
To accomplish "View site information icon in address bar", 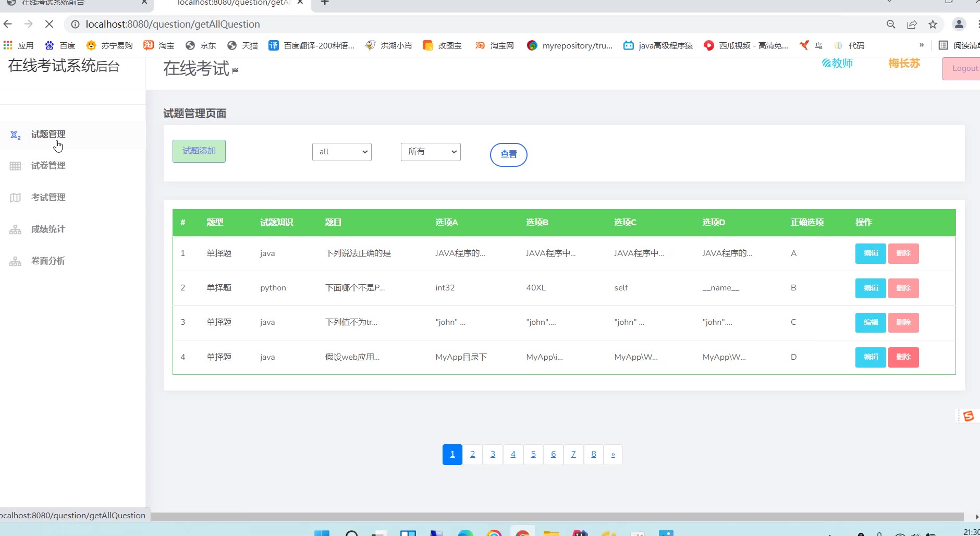I will click(x=76, y=24).
